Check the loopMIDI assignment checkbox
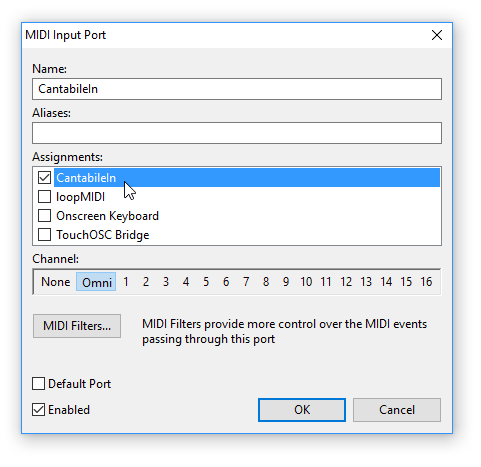 point(44,197)
